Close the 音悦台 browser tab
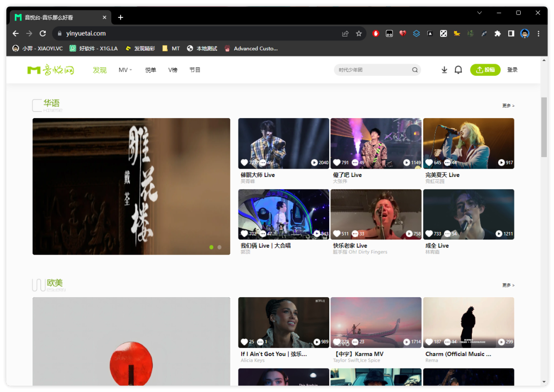 click(104, 17)
